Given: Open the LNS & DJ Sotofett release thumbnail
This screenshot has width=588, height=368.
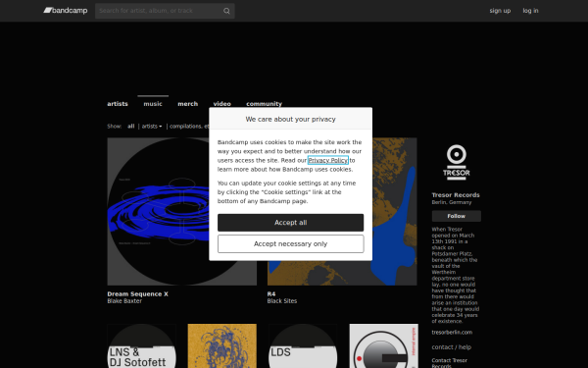Looking at the screenshot, I should tap(141, 345).
